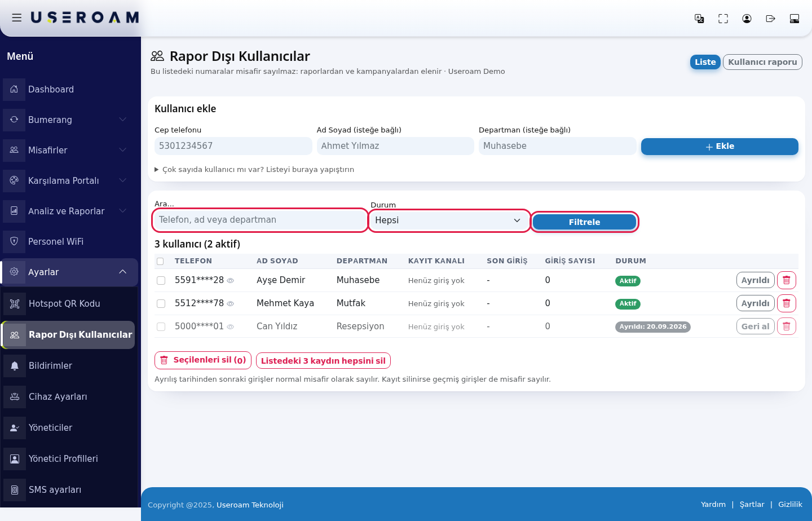Screen dimensions: 812x521
Task: Click the Bildirimler bell icon
Action: tap(15, 366)
